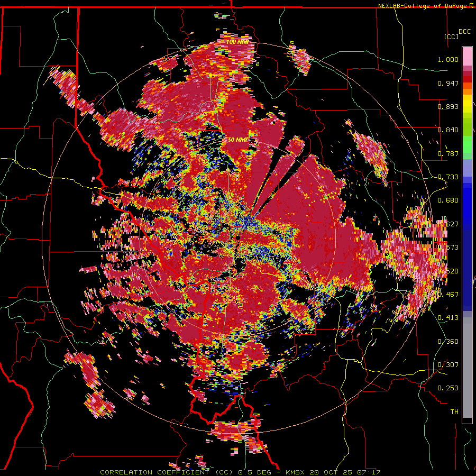Click the 0.413 legend value
The height and width of the screenshot is (476, 476).
tap(448, 318)
